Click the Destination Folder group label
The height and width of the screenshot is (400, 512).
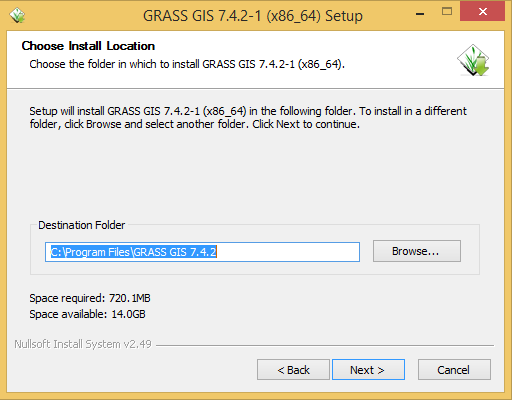82,225
